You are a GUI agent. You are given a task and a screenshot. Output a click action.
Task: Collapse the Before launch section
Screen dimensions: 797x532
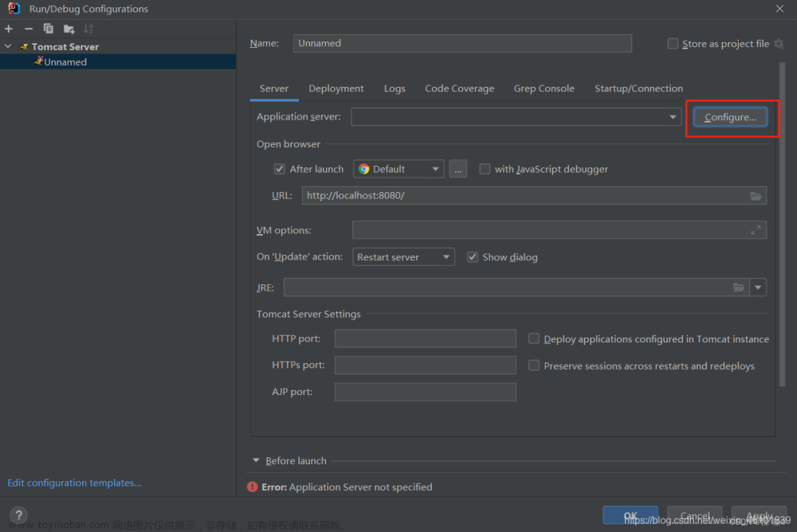256,460
